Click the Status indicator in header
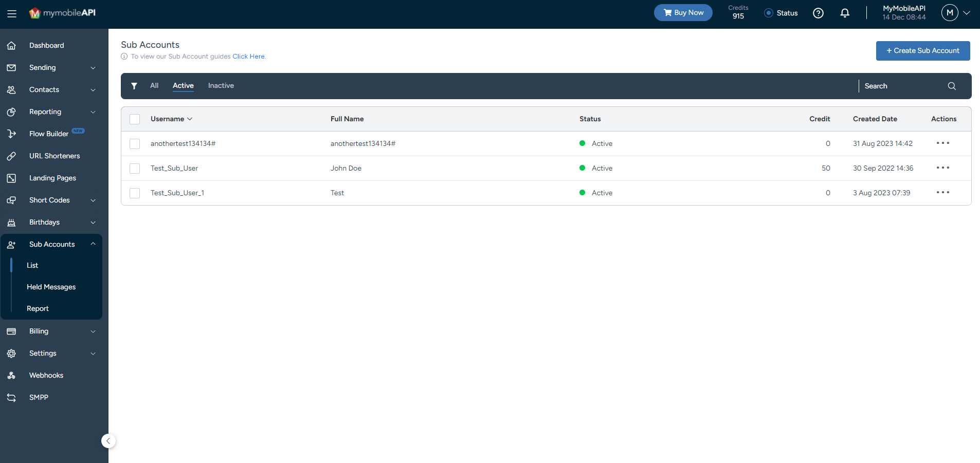The image size is (980, 463). pyautogui.click(x=781, y=13)
